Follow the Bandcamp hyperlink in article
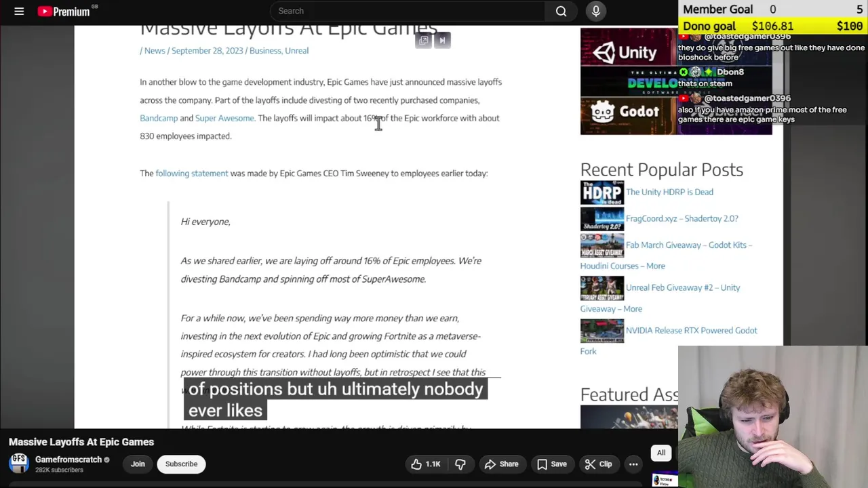The image size is (868, 488). 159,118
